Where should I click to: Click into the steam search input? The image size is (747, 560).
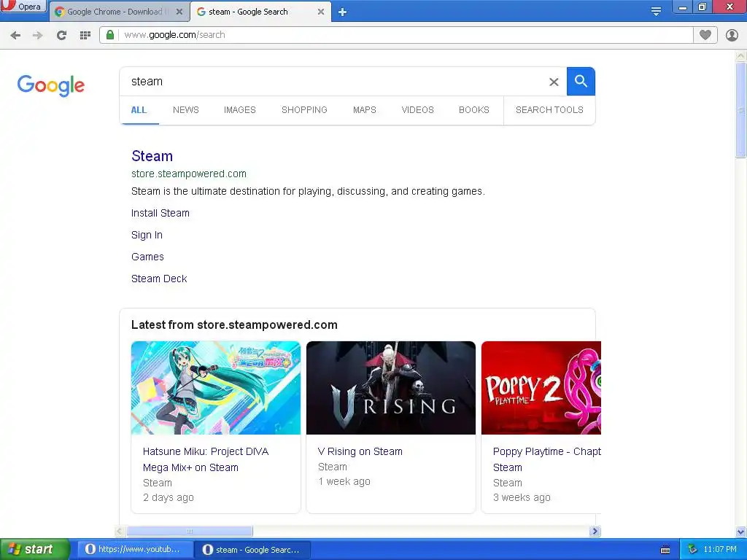333,82
